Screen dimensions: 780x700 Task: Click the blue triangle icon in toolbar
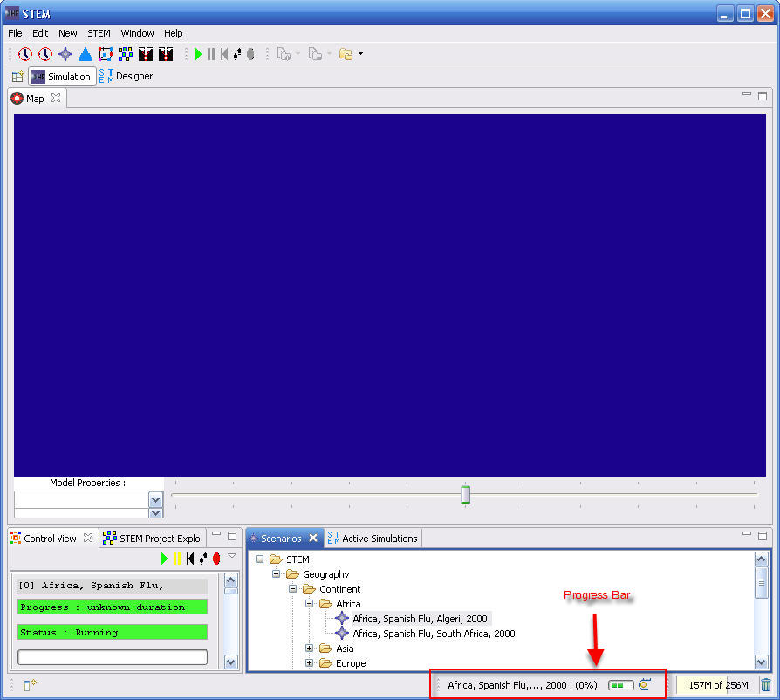[85, 54]
